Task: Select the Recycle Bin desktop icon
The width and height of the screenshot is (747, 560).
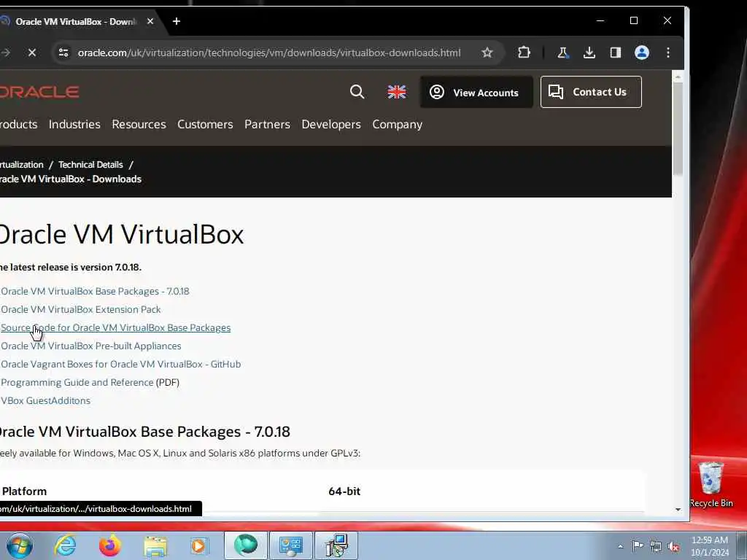Action: (x=711, y=484)
